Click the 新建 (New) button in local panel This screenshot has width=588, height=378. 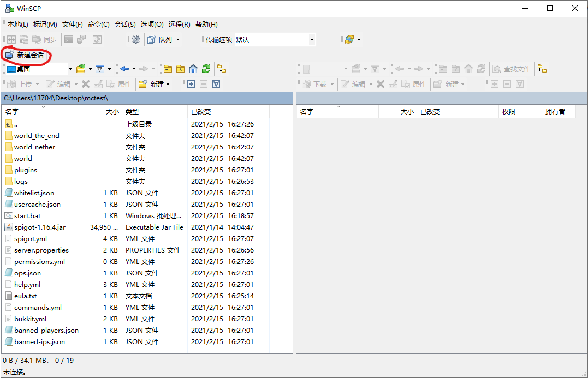click(x=151, y=85)
